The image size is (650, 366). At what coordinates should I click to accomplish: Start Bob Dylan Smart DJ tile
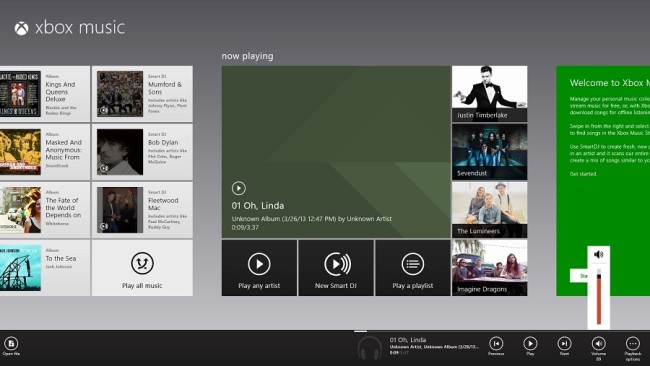click(142, 152)
